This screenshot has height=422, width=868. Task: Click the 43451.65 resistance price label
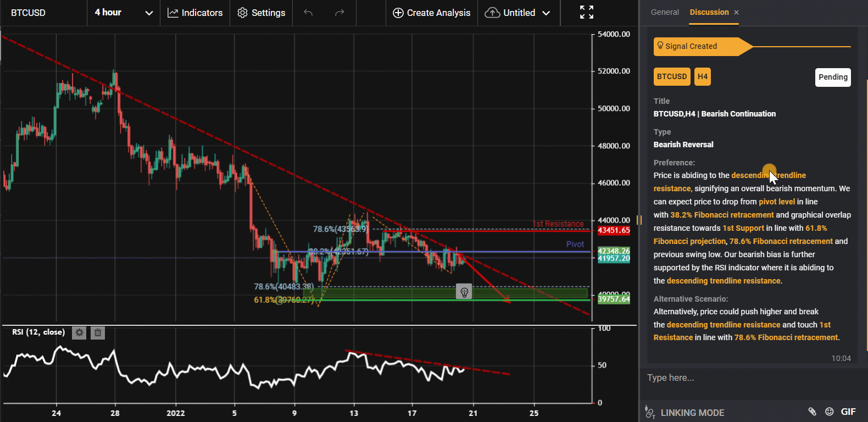614,231
